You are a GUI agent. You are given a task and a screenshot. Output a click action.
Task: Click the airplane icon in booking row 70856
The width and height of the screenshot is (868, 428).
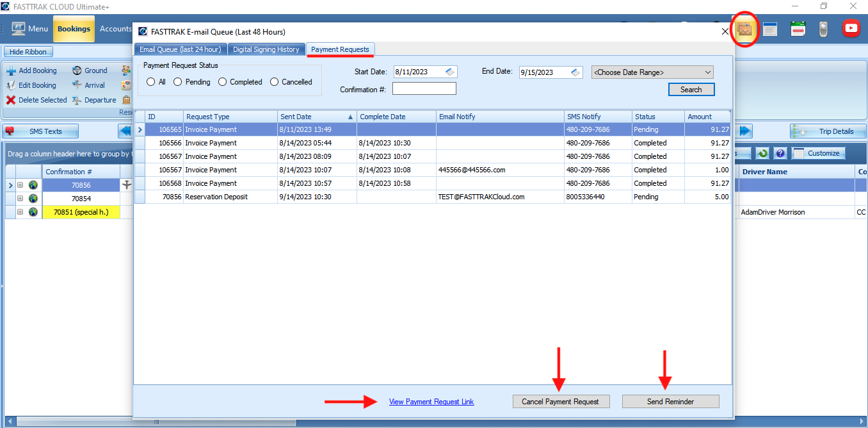[x=127, y=185]
